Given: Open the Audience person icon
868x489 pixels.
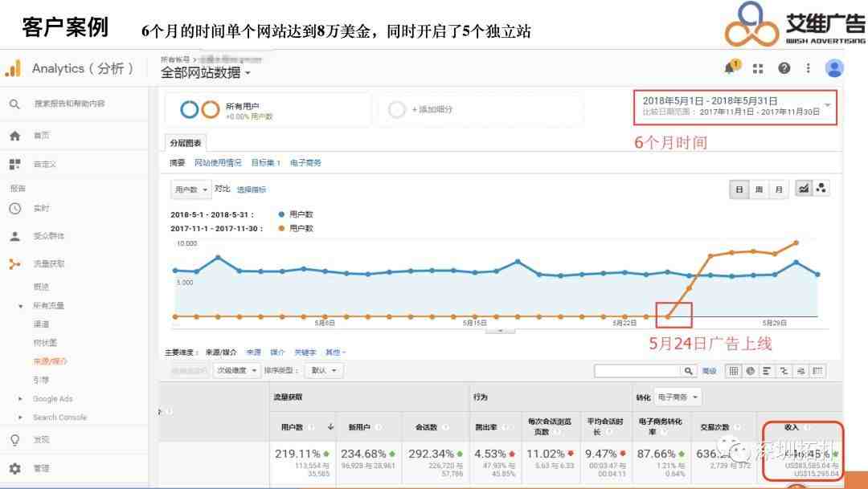Looking at the screenshot, I should point(15,236).
